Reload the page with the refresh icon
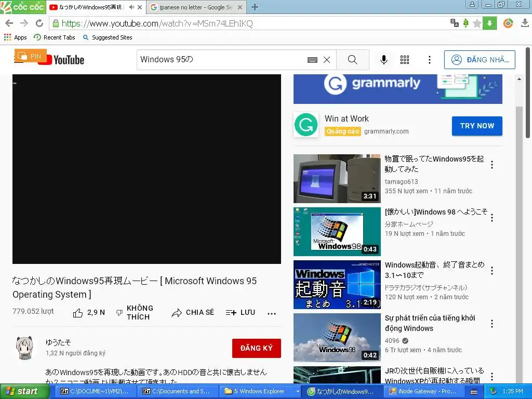 pyautogui.click(x=39, y=23)
